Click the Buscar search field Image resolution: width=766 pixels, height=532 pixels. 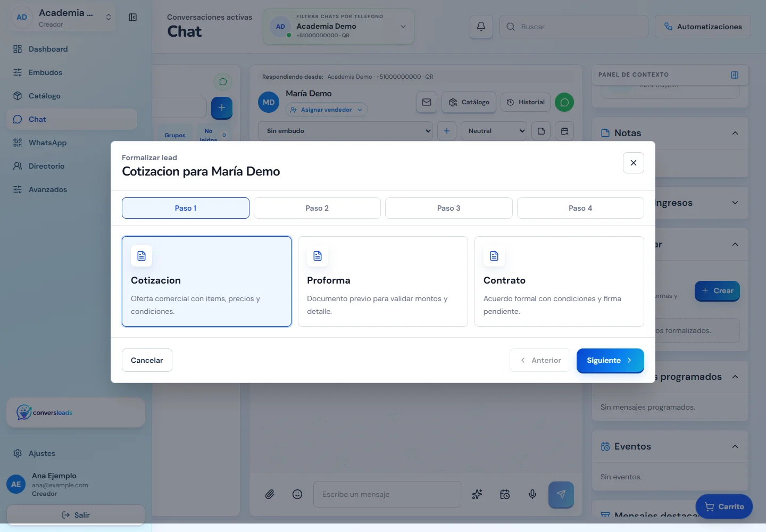click(574, 27)
